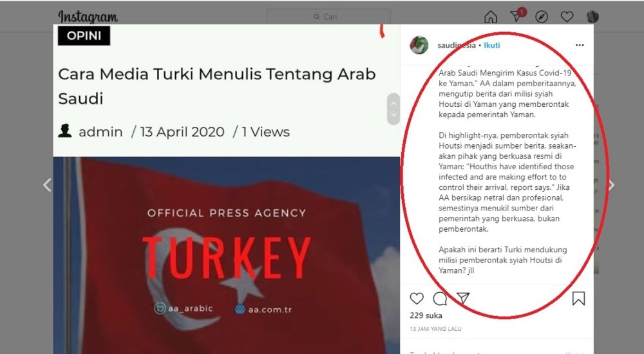Open activity heart icon in top bar
The width and height of the screenshot is (644, 354).
pos(567,17)
